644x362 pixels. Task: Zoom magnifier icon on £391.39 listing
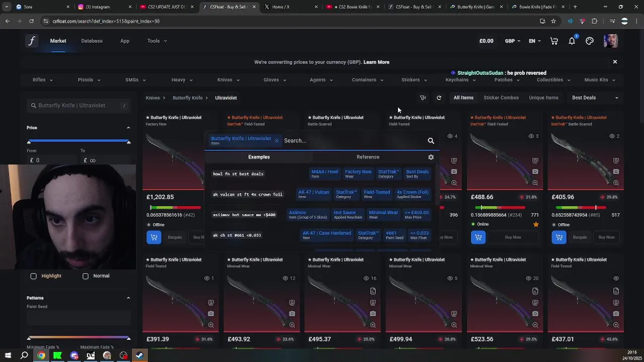click(211, 325)
